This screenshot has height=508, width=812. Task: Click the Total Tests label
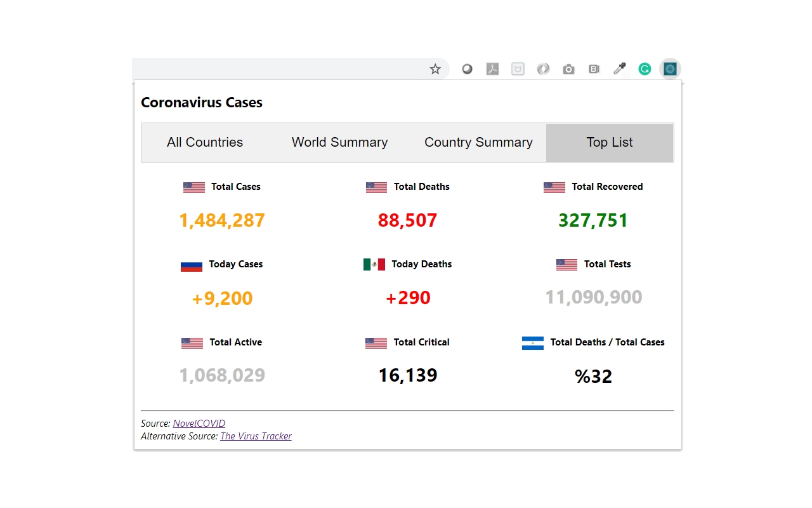click(x=608, y=264)
